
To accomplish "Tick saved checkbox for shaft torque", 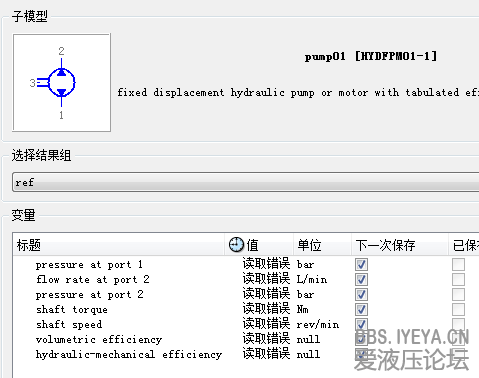I will (458, 309).
